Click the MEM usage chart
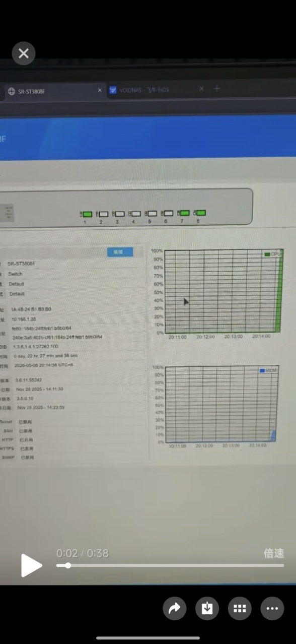The height and width of the screenshot is (644, 296). tap(221, 404)
